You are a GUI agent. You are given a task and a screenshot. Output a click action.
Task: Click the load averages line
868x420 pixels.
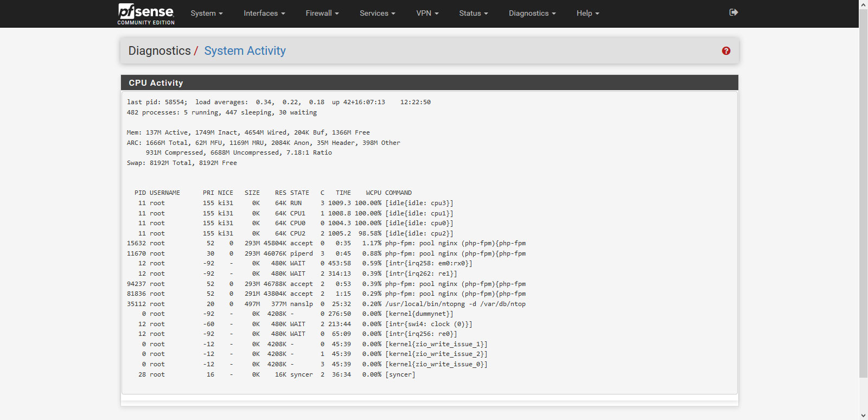click(279, 102)
